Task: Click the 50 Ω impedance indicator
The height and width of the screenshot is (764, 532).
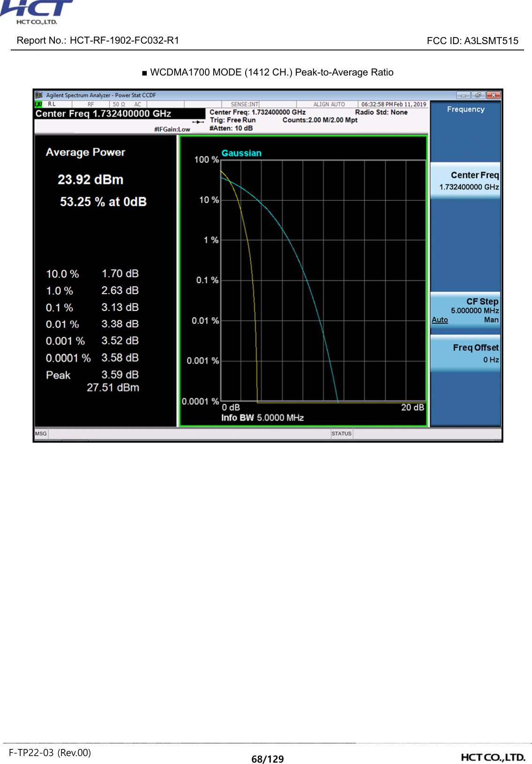Action: coord(119,105)
